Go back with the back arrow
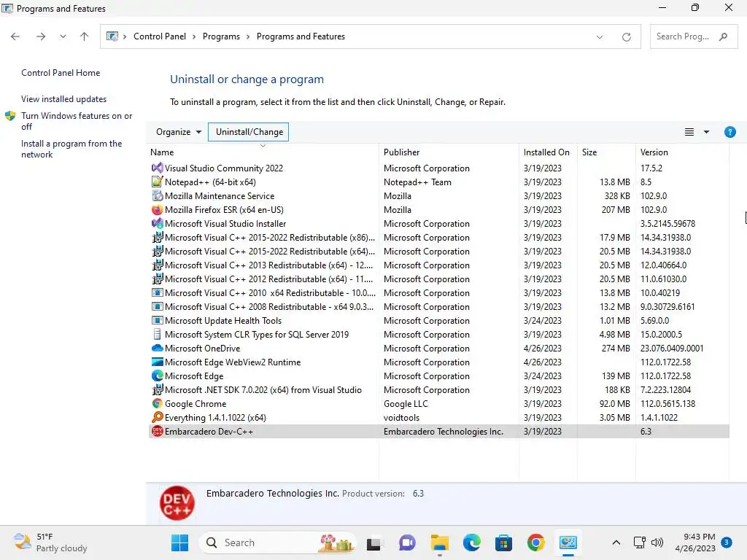Screen dimensions: 747x560 [15, 36]
